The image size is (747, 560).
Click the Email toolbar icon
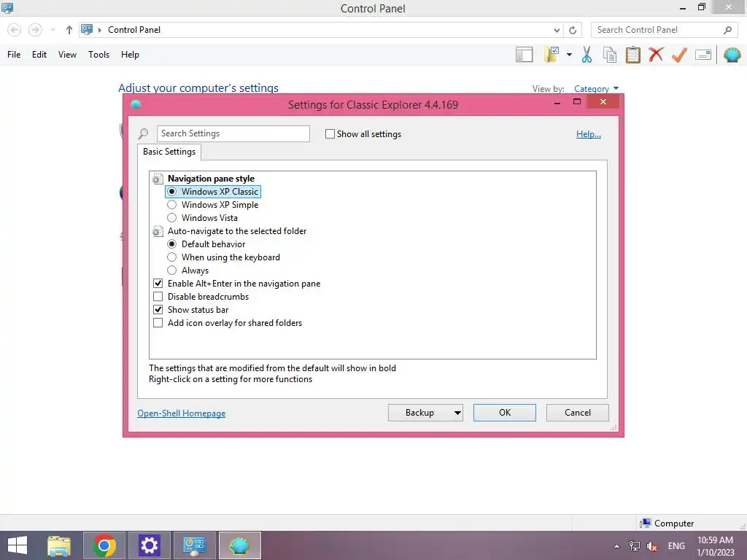[703, 55]
